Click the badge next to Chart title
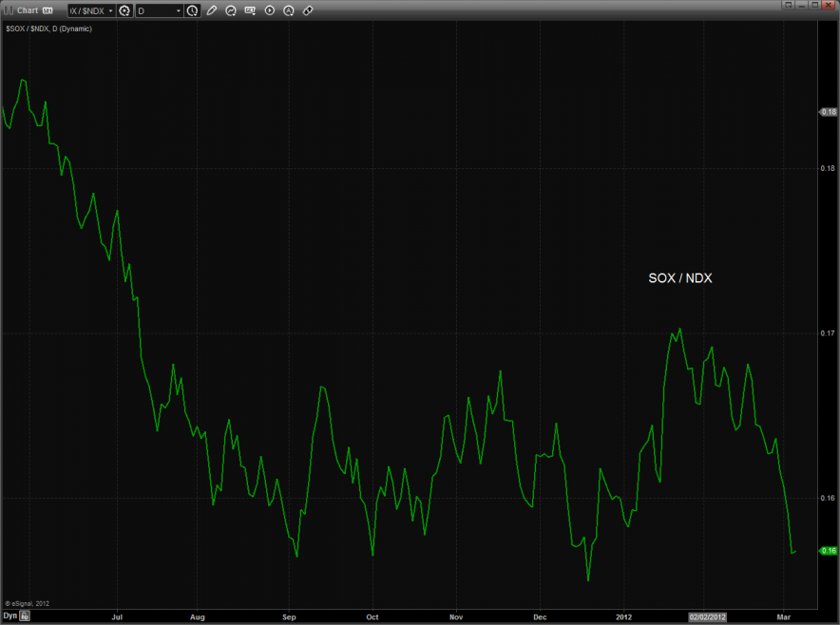The height and width of the screenshot is (625, 840). click(x=47, y=10)
